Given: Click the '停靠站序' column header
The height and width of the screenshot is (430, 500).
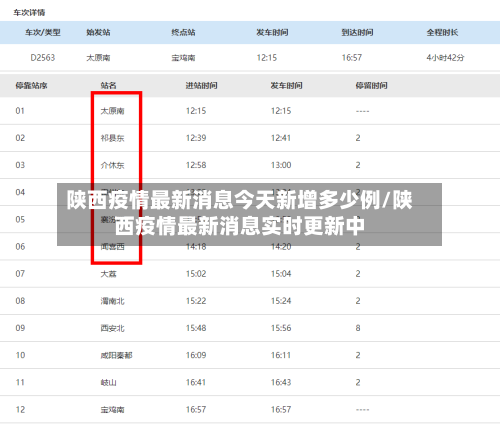Looking at the screenshot, I should tap(31, 86).
